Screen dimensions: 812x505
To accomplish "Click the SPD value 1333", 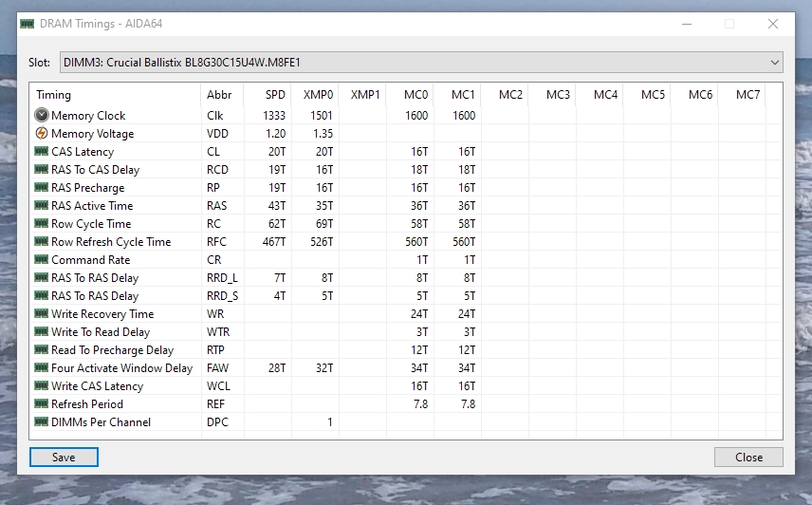I will (x=274, y=116).
